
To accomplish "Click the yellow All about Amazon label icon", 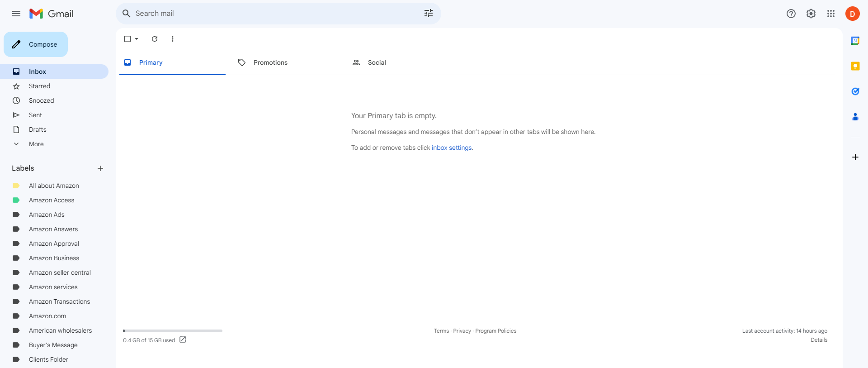I will click(16, 186).
